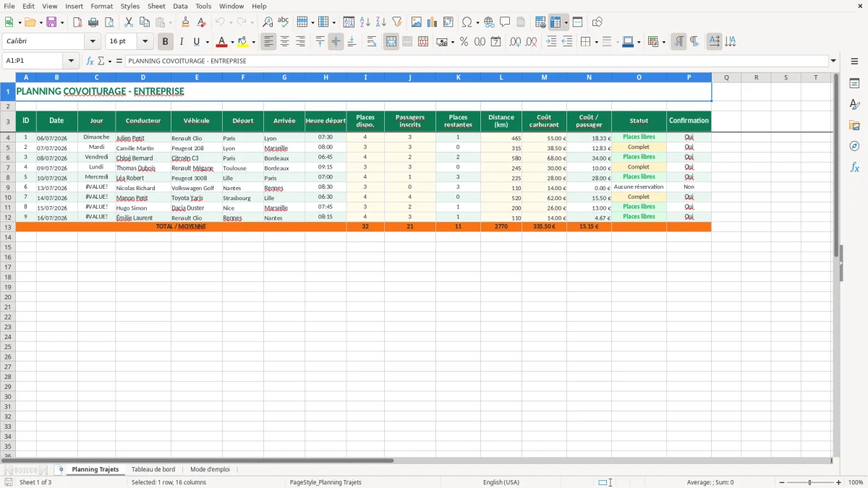This screenshot has width=868, height=488.
Task: Expand the borders dropdown arrow
Action: (595, 43)
